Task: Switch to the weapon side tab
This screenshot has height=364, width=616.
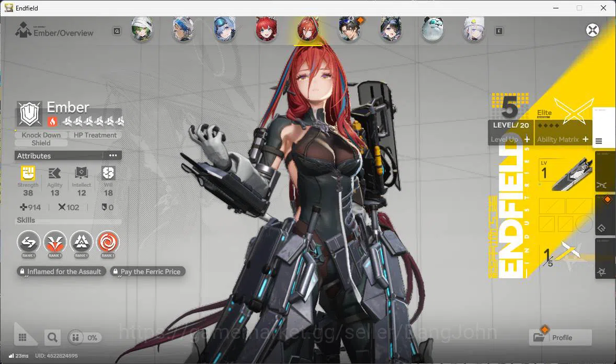Action: 605,172
